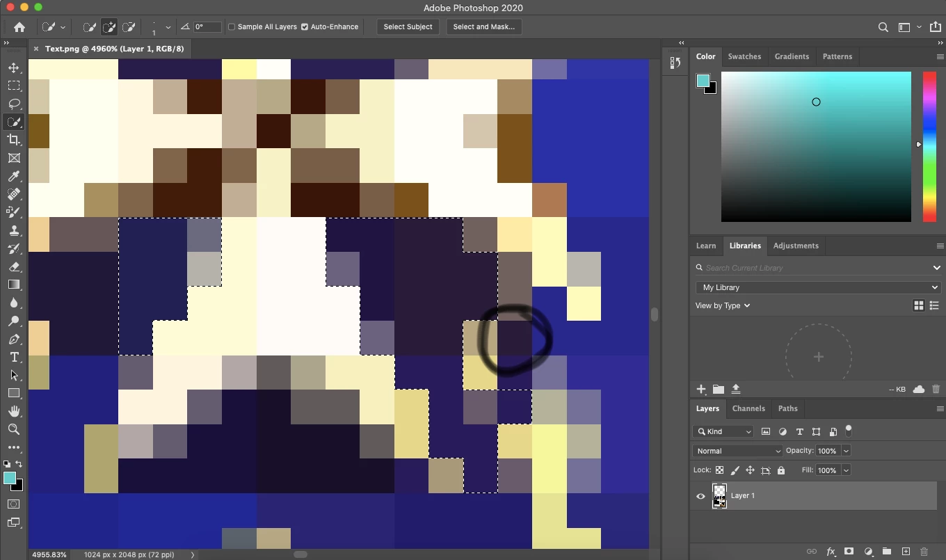Open the tool preset picker arrow
This screenshot has width=946, height=560.
63,27
